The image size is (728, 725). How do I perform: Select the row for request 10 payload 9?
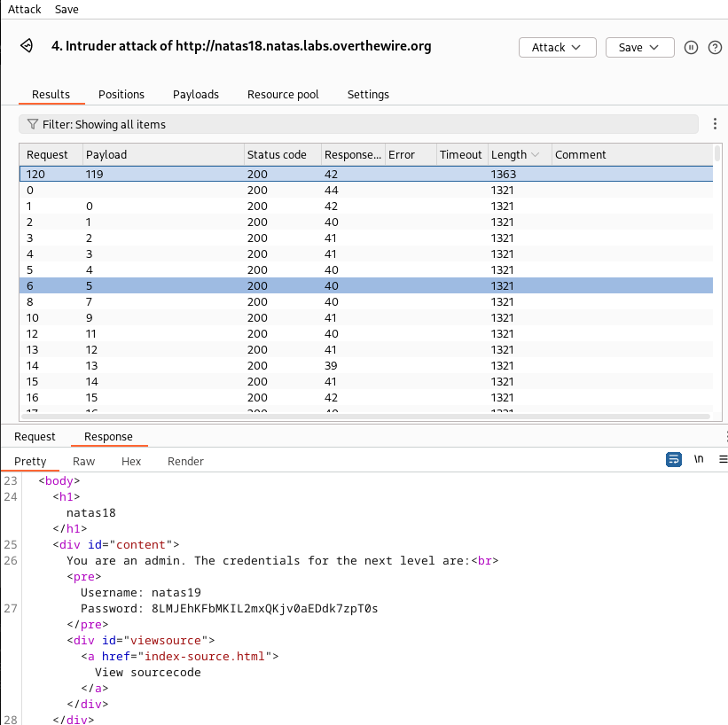pos(366,317)
